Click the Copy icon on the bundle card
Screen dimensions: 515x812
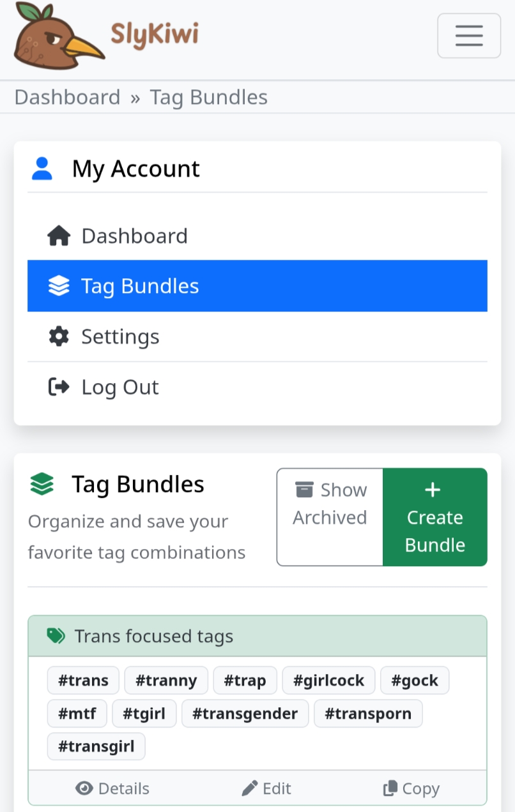(x=390, y=789)
